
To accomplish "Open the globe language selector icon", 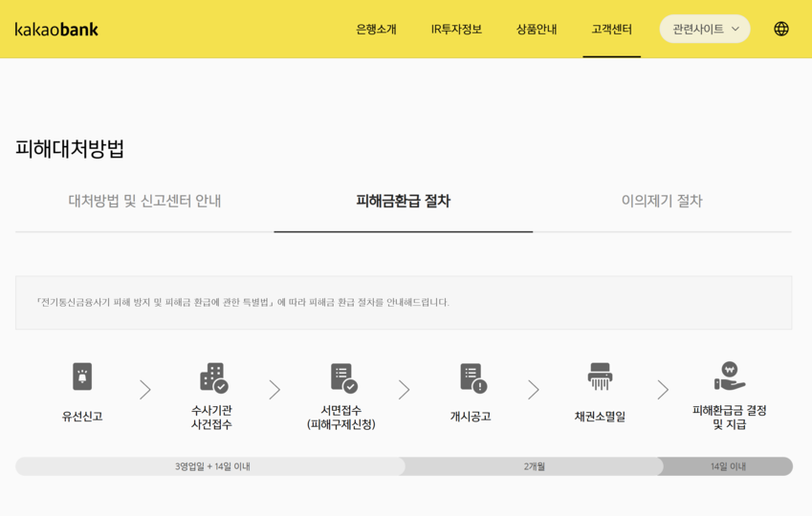I will 781,29.
